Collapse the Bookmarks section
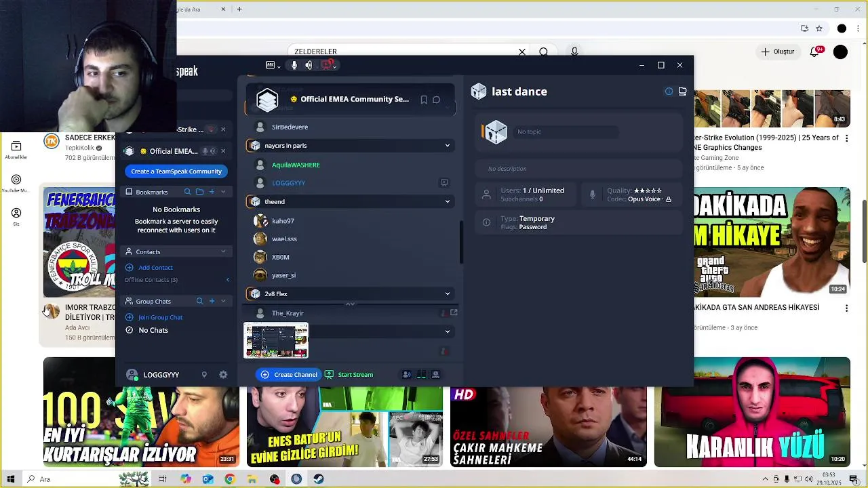 223,192
